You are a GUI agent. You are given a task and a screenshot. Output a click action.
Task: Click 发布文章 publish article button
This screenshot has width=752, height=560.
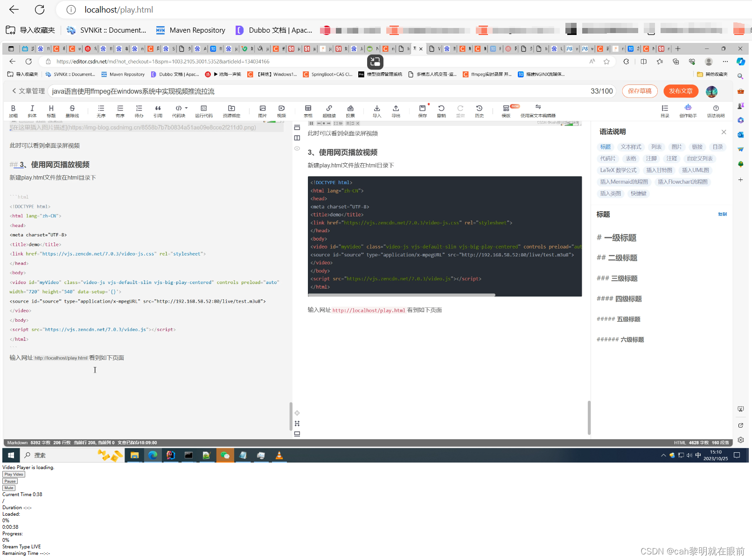(x=681, y=91)
